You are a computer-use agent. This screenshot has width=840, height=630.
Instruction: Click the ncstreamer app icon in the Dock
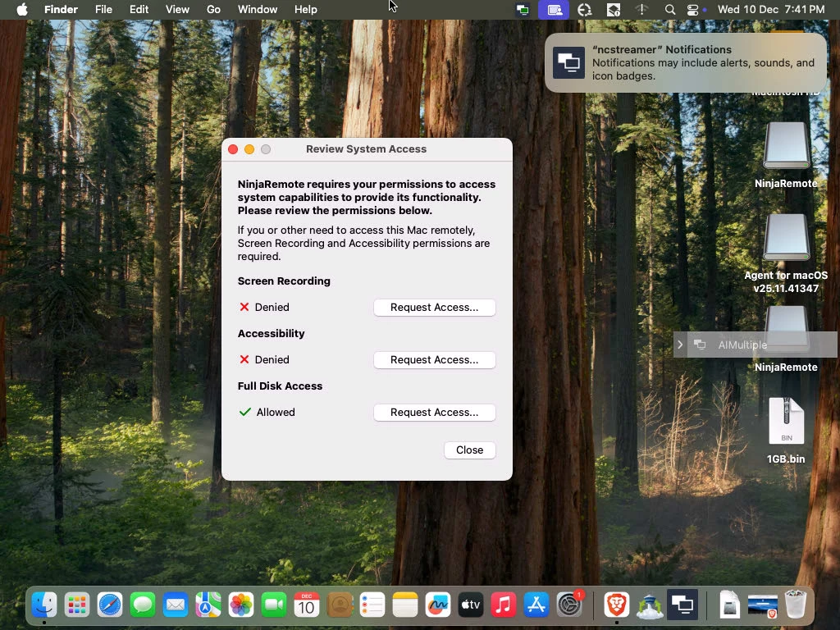682,605
